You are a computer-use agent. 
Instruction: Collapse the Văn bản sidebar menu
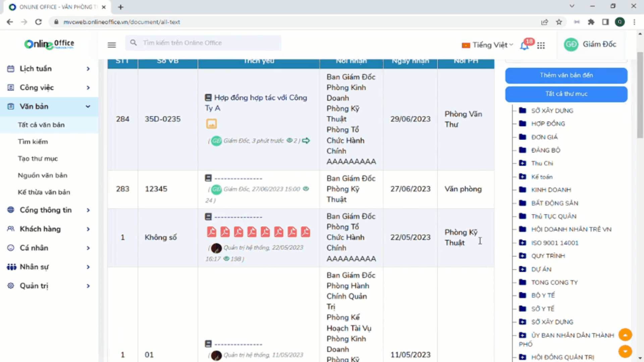(88, 107)
